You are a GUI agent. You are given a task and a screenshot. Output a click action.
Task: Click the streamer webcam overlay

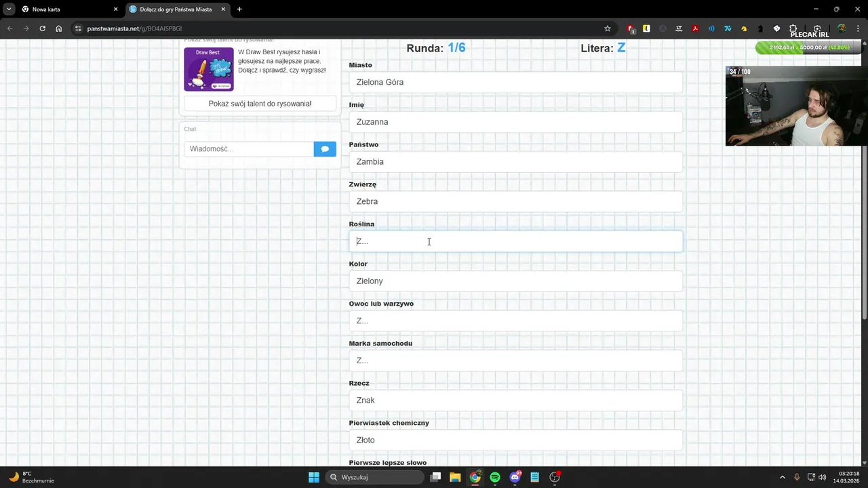(x=797, y=106)
